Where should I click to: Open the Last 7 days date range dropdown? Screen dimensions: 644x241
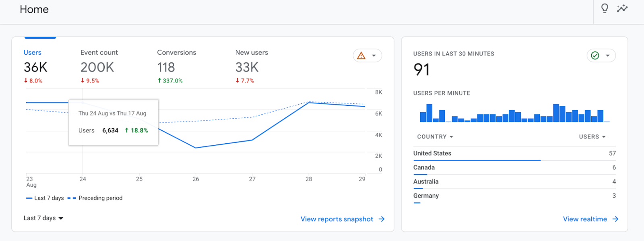tap(43, 218)
